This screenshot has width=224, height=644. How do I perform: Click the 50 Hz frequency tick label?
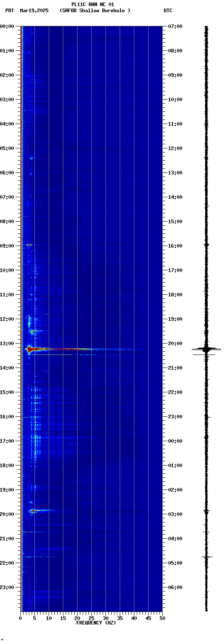click(x=162, y=618)
